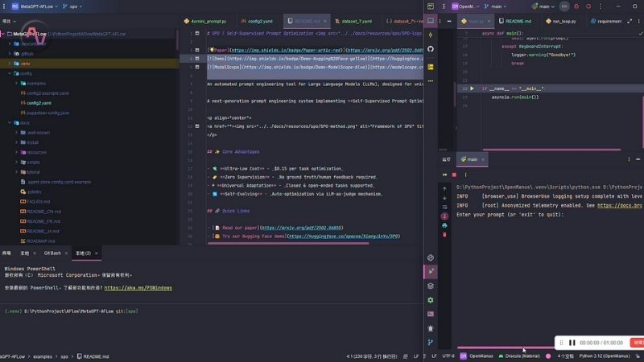Toggle soft-wrap icon in console toolbar
644x362 pixels.
(x=444, y=207)
